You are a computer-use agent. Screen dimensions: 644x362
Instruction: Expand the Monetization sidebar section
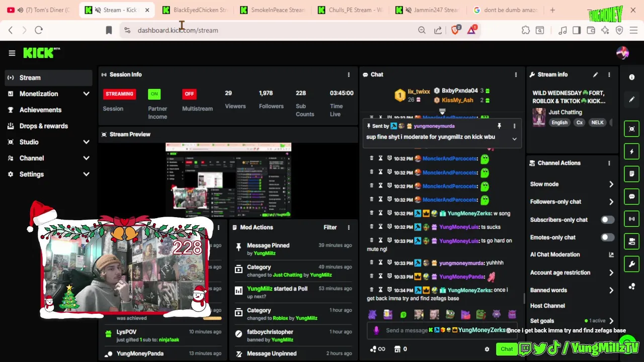click(x=86, y=94)
